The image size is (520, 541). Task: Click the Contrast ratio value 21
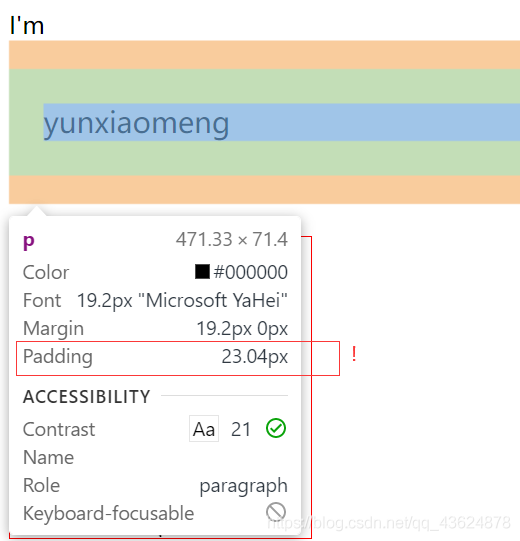tap(241, 430)
